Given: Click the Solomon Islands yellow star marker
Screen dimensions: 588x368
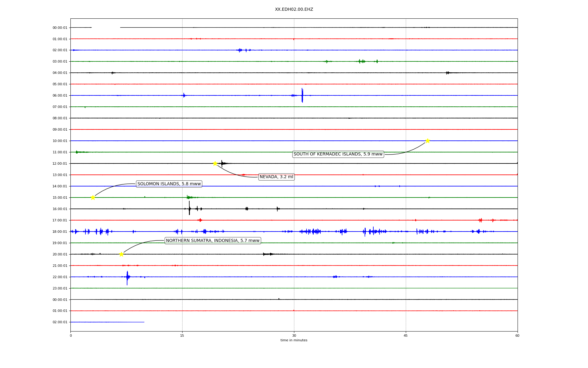Looking at the screenshot, I should [x=93, y=197].
